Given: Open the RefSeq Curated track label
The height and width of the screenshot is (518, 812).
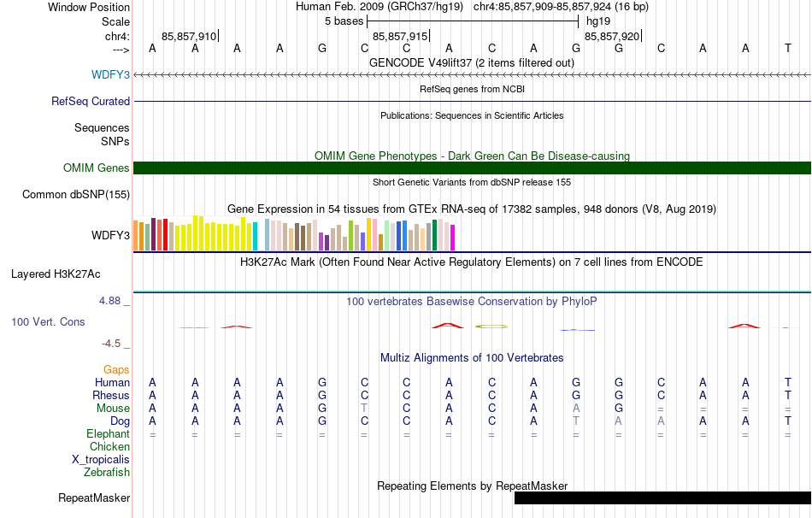Looking at the screenshot, I should coord(91,101).
